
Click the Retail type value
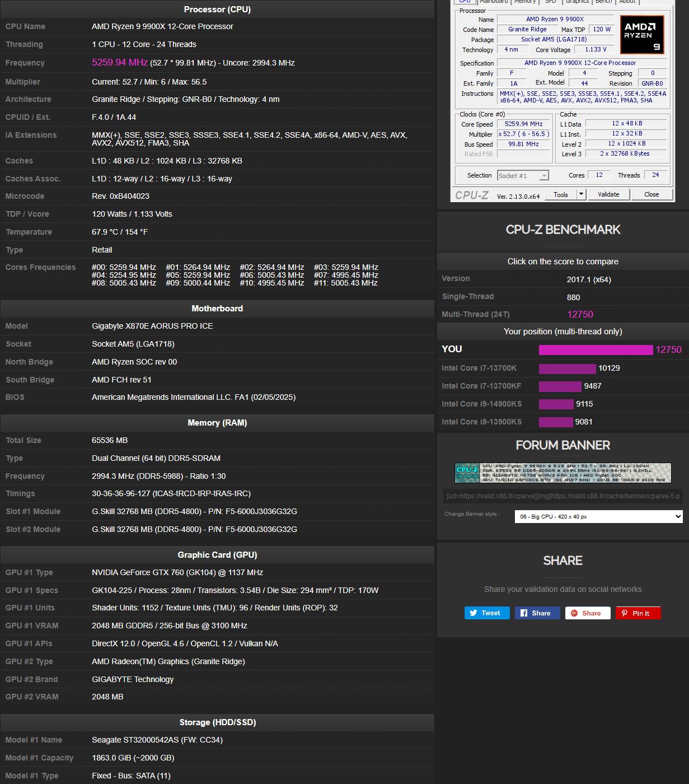click(x=102, y=250)
